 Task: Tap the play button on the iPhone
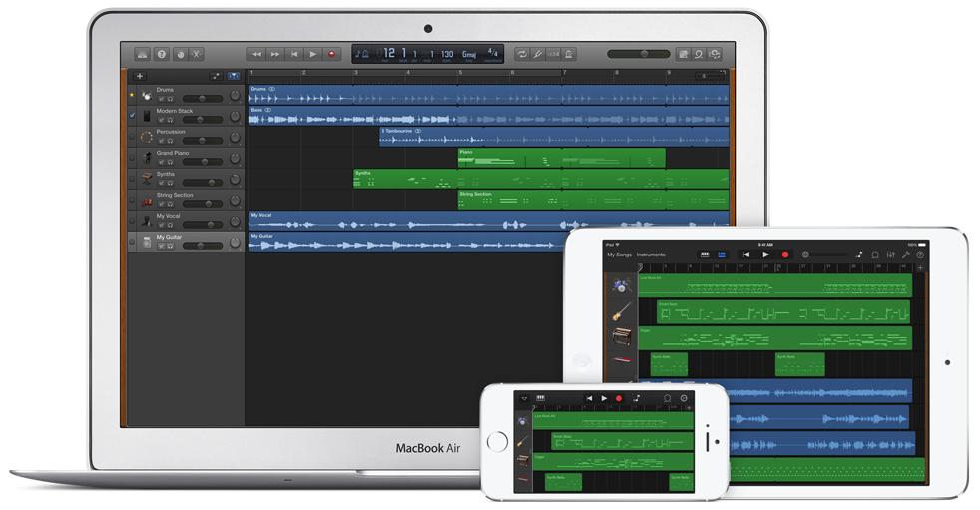coord(604,398)
